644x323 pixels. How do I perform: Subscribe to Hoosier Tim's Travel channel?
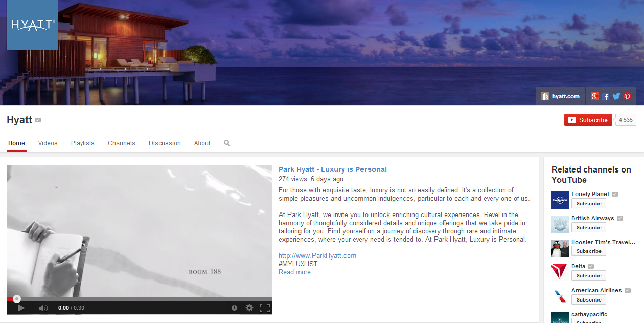(x=589, y=251)
